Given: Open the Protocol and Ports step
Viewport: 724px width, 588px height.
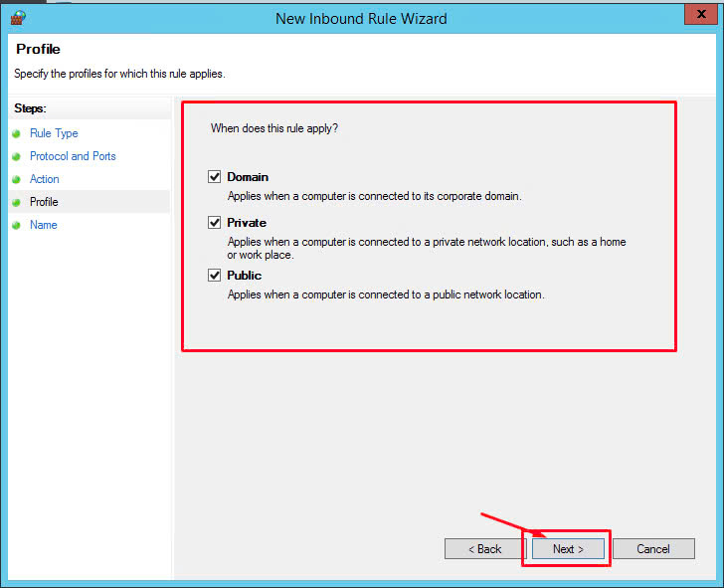Looking at the screenshot, I should pos(73,156).
